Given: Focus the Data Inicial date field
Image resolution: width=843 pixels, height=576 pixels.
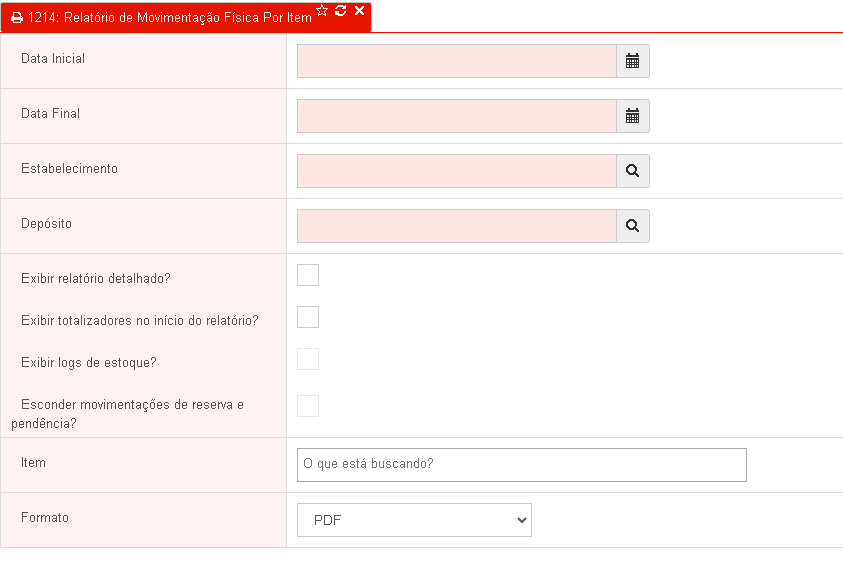Looking at the screenshot, I should coord(457,61).
